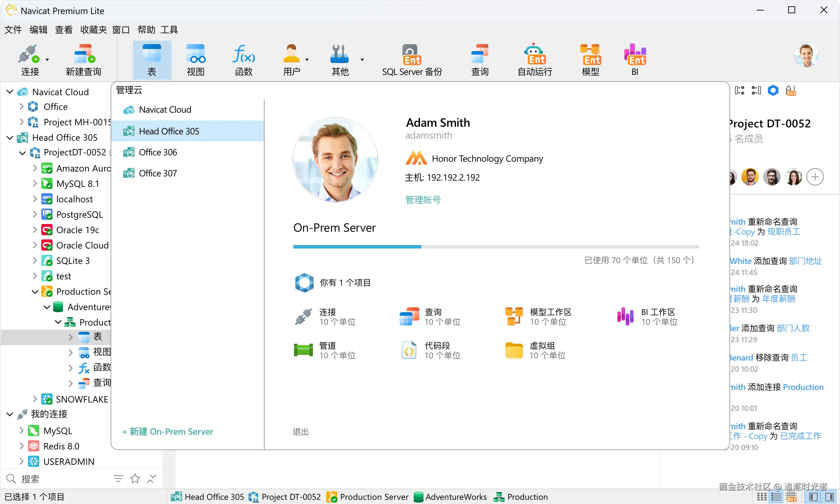This screenshot has width=840, height=504.
Task: Toggle the right pane visibility button
Action: (829, 497)
